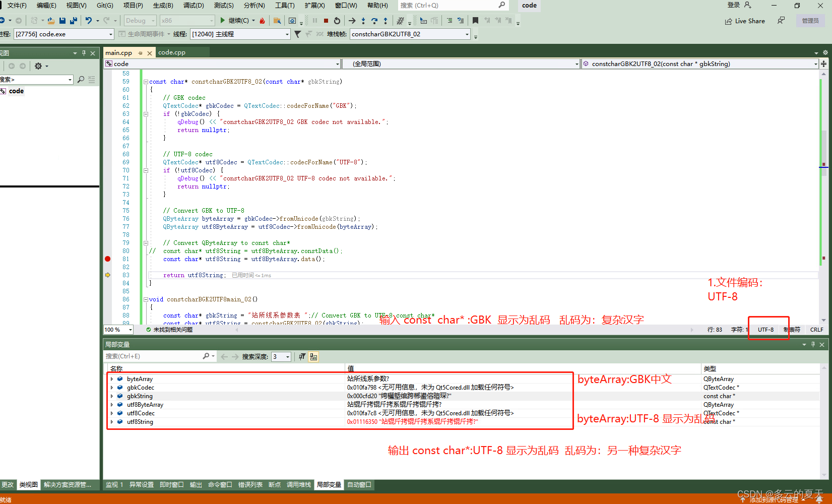This screenshot has height=504, width=832.
Task: Open the Debug configuration dropdown
Action: coord(140,20)
